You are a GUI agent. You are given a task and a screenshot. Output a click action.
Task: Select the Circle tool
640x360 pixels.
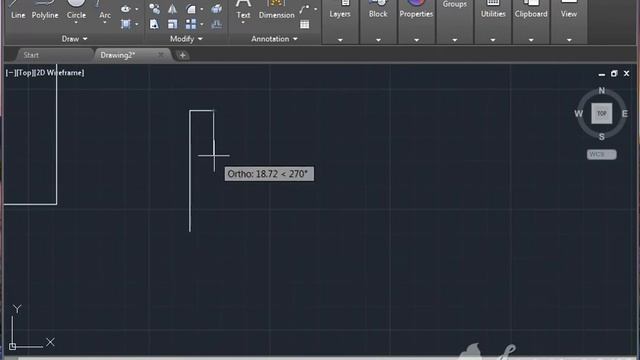tap(76, 10)
